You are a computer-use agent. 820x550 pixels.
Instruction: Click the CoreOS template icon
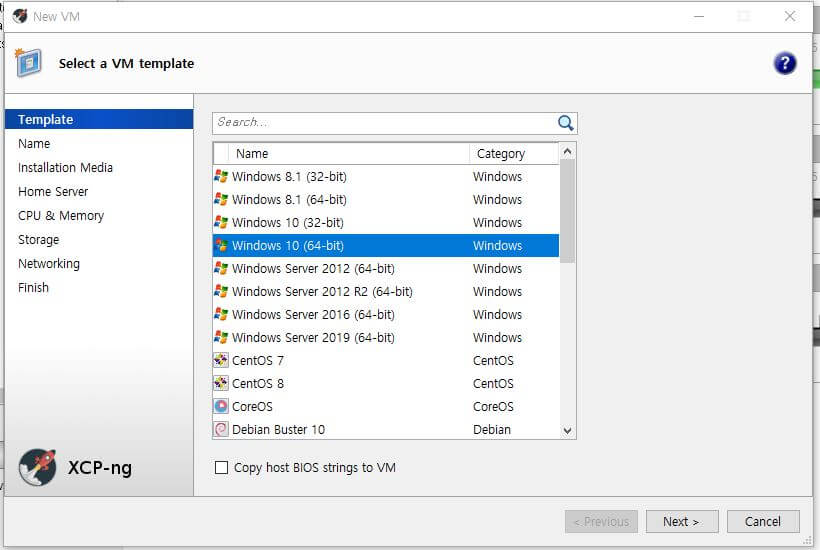tap(221, 406)
